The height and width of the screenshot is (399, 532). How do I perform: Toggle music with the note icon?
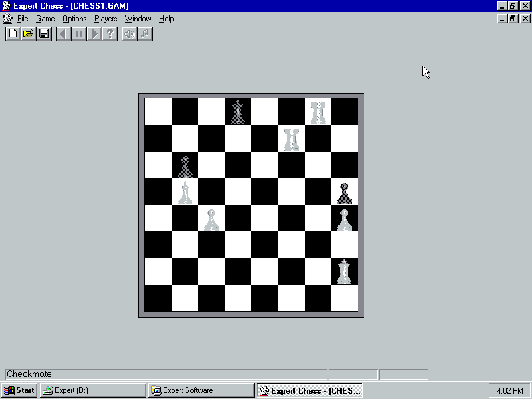point(145,34)
